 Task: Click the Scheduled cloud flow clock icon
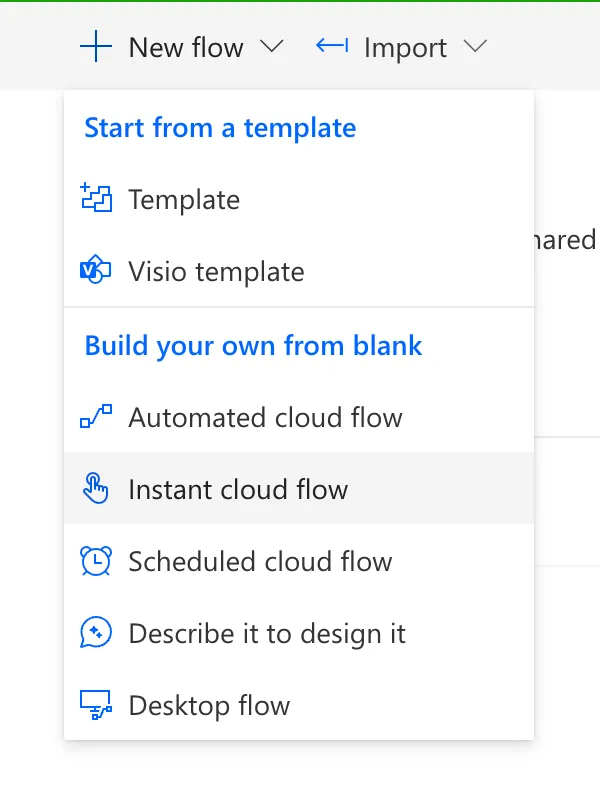95,561
